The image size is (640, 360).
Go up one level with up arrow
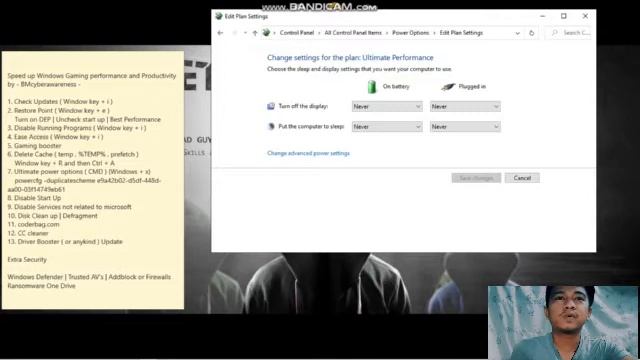(x=255, y=33)
